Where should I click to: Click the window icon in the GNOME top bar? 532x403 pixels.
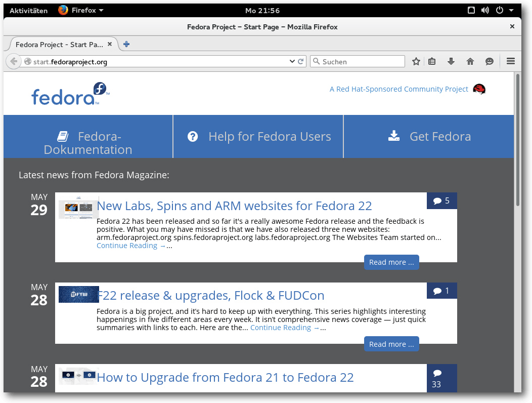click(x=471, y=10)
